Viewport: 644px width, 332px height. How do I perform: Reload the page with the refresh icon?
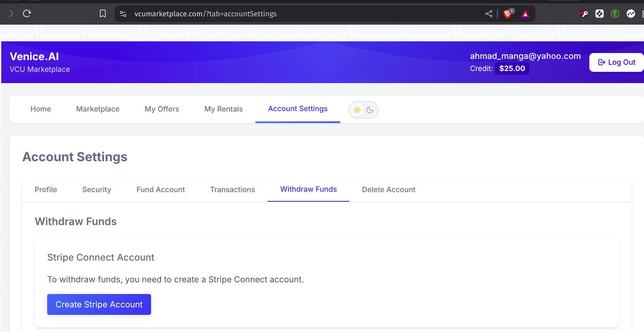pos(27,14)
